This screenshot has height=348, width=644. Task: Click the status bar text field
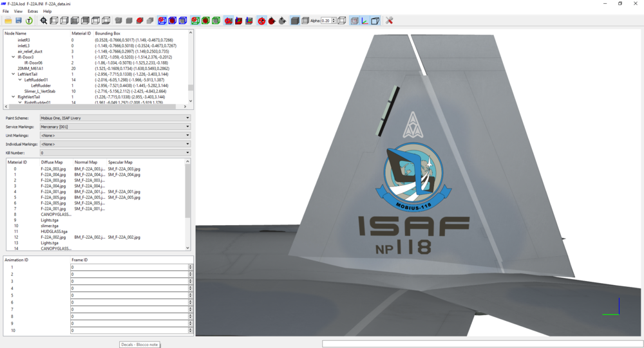(x=482, y=344)
